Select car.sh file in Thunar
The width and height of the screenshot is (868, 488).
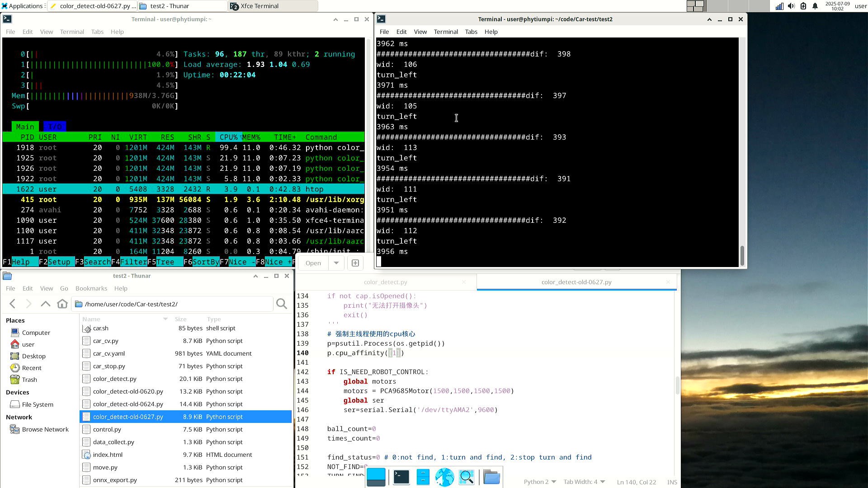pos(100,328)
